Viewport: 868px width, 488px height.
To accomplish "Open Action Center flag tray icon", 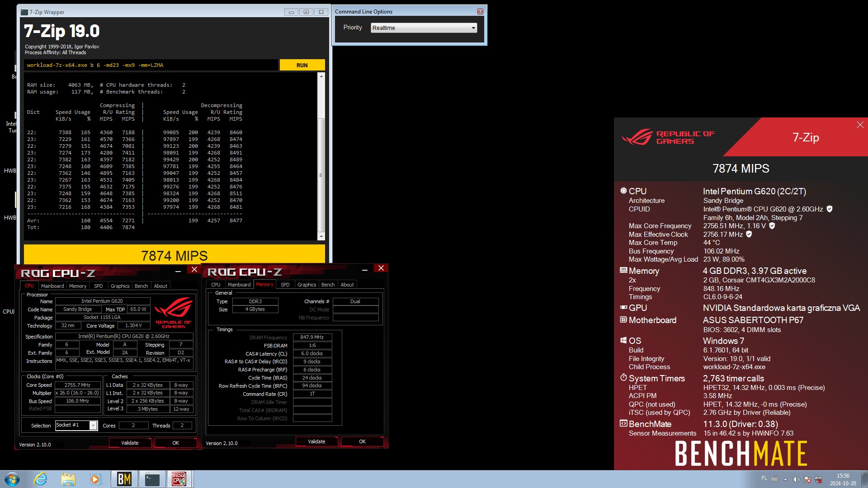I will pos(807,479).
